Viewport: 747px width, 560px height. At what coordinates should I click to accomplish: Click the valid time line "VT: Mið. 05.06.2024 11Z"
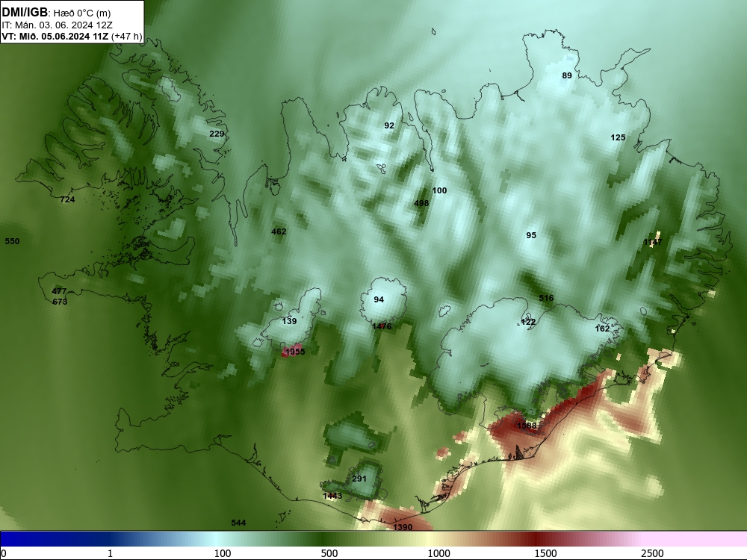[x=55, y=37]
